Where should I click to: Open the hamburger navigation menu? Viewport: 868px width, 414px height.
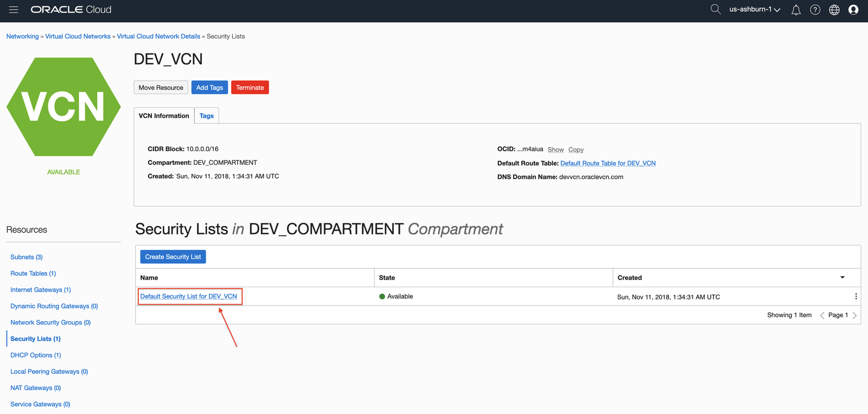[x=14, y=10]
